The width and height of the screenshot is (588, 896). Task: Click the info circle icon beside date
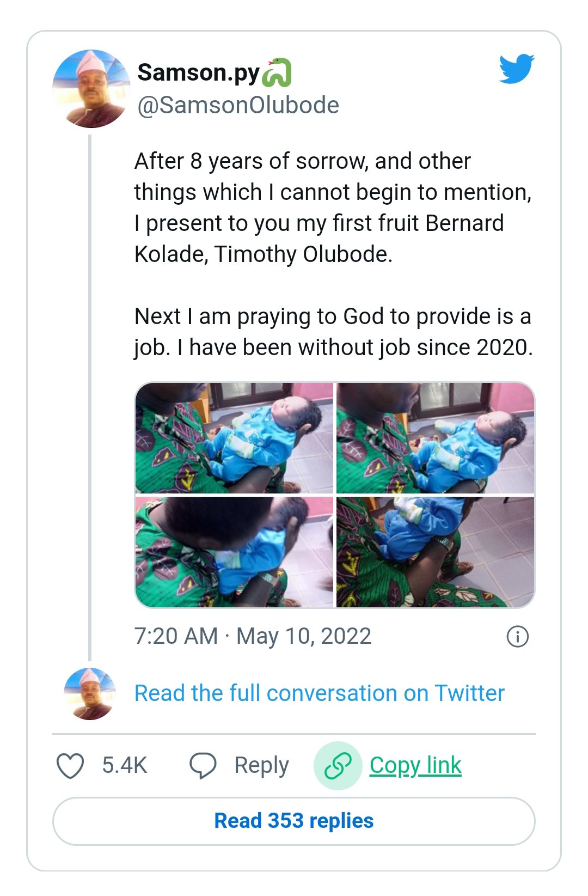(x=517, y=636)
